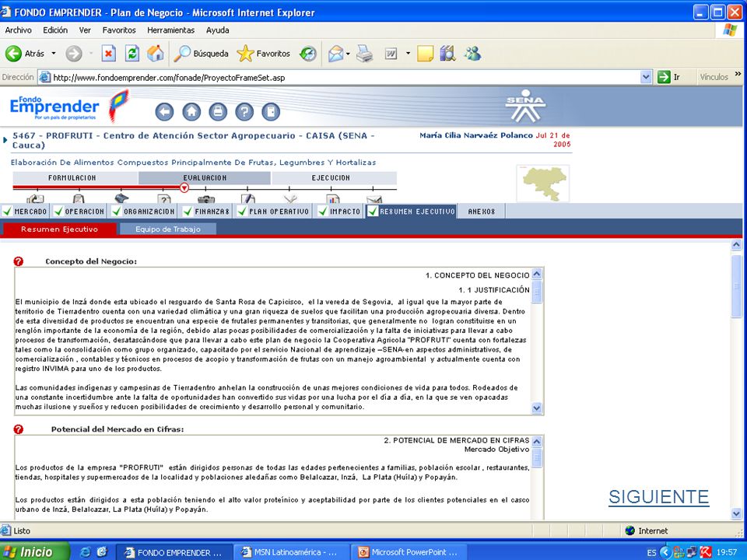747x560 pixels.
Task: Click Fondo Emprender round exit door icon
Action: [x=271, y=112]
